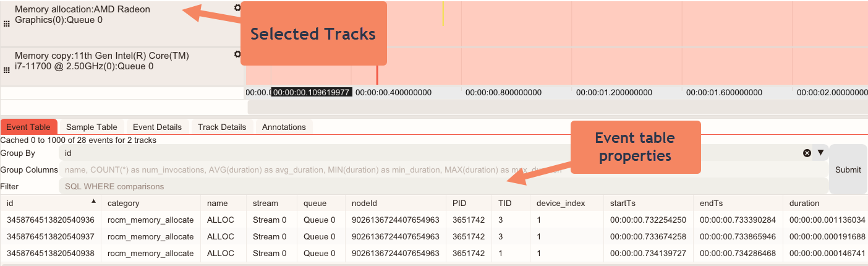868x266 pixels.
Task: Open settings gear for Memory copy track
Action: [x=237, y=54]
